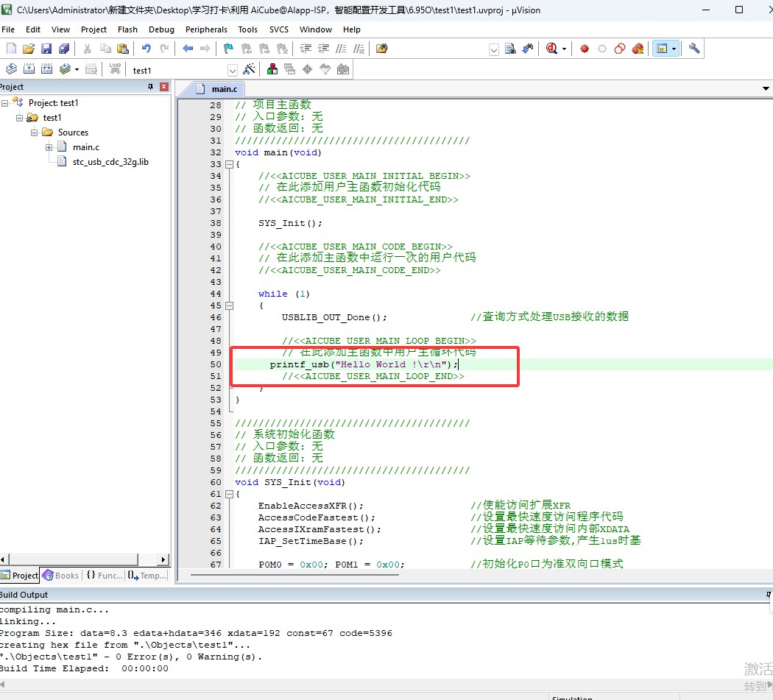Collapse the main function fold at line 33

(x=229, y=164)
